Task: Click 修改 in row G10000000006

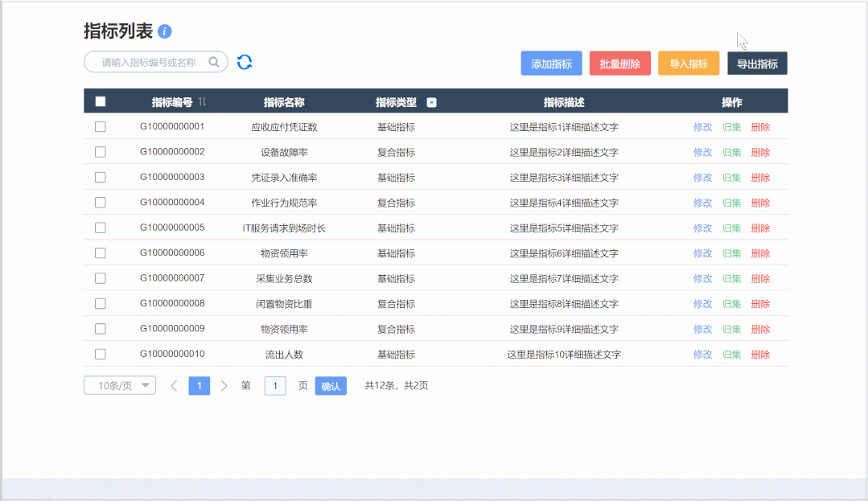Action: pos(702,253)
